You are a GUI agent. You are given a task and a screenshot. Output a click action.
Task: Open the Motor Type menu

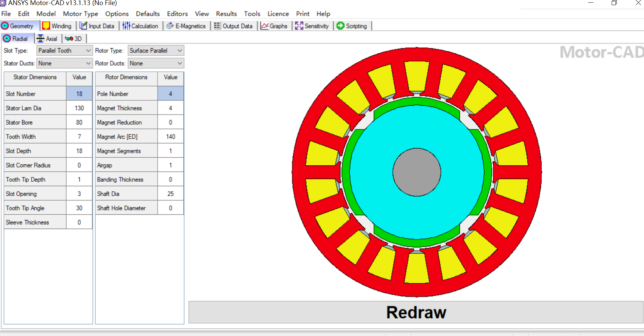click(80, 14)
